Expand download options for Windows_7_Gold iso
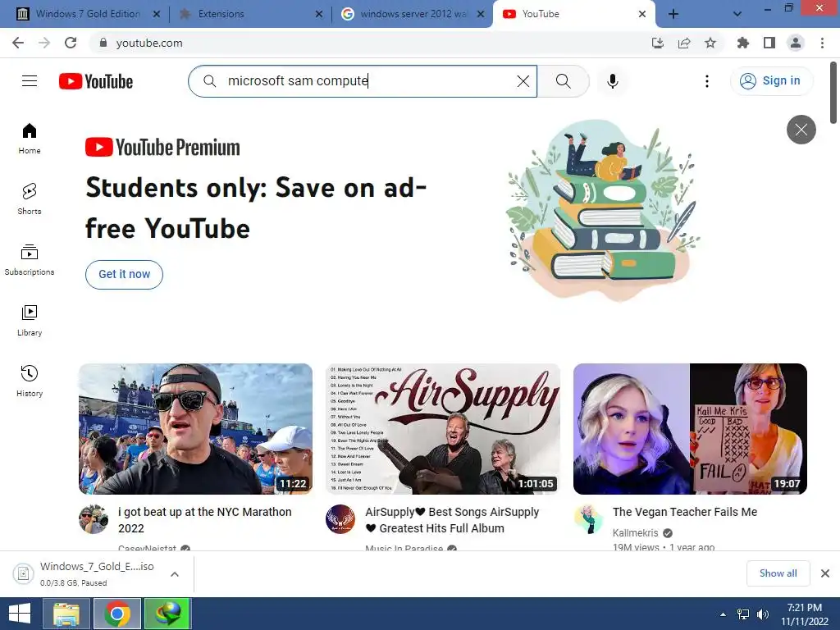The height and width of the screenshot is (630, 840). click(175, 574)
